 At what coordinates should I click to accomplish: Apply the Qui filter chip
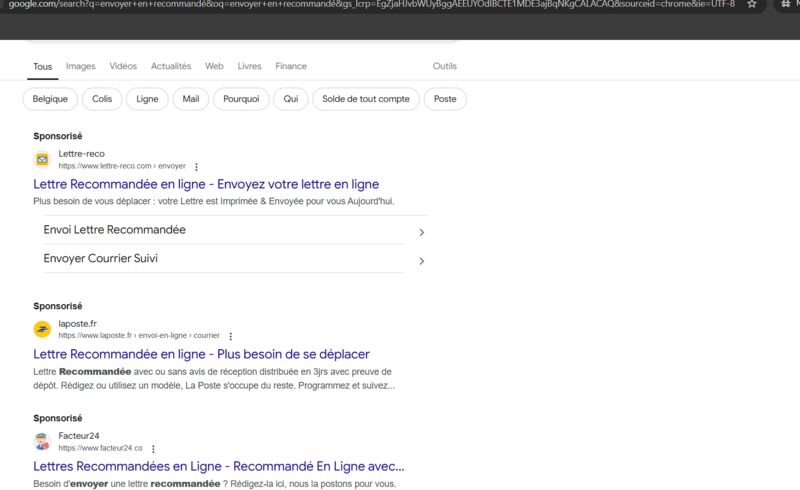click(291, 99)
